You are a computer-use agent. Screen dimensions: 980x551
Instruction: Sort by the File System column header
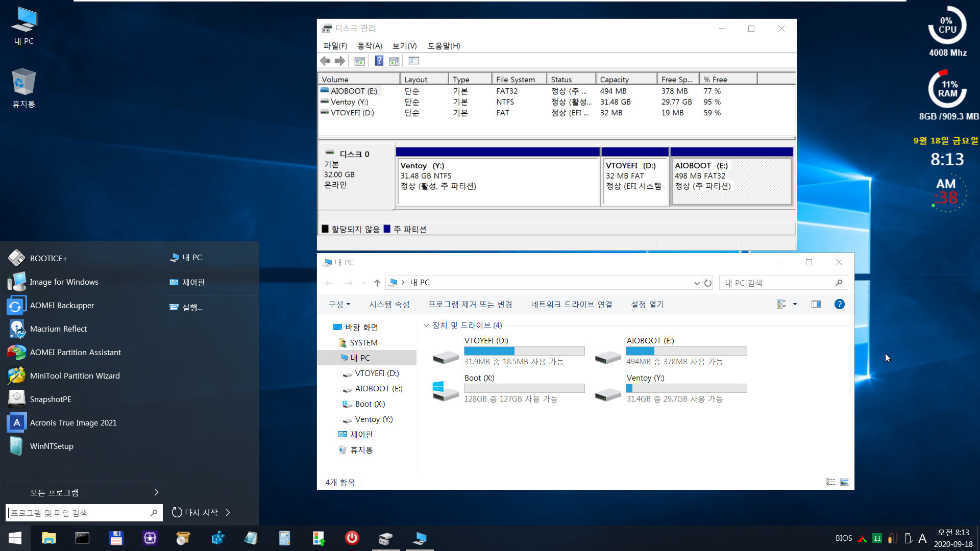(x=519, y=79)
